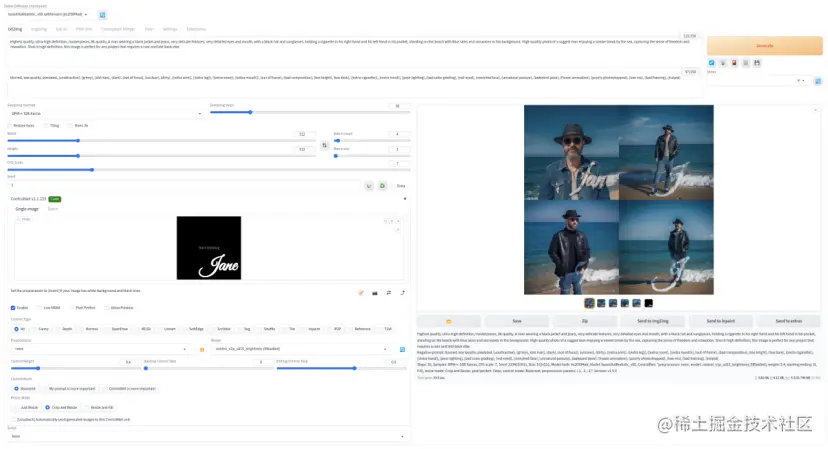Choose 'My prompt is more important' control mode

point(68,388)
